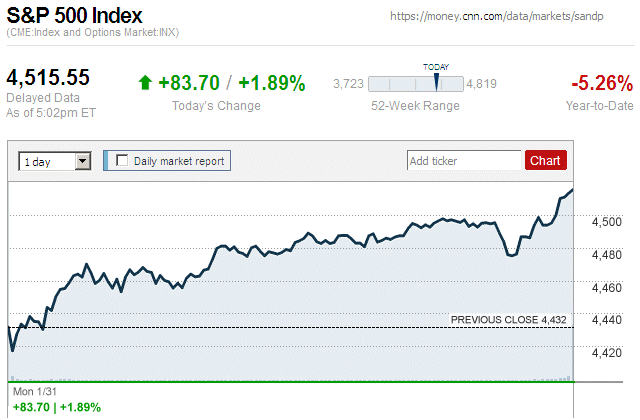Focus the Add ticker input field

464,160
